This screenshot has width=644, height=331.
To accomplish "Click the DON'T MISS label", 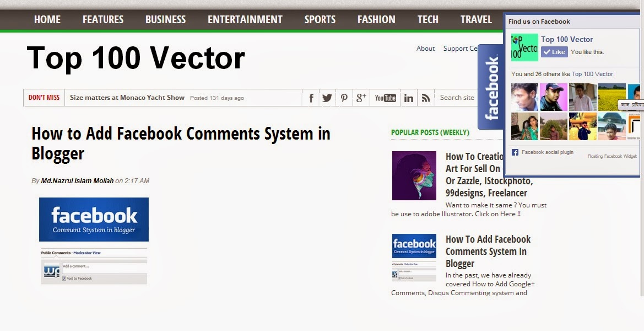I will (x=44, y=98).
